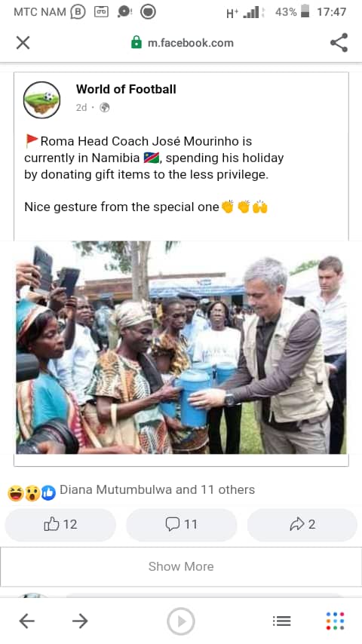Open the colored dots grid icon

pyautogui.click(x=336, y=621)
